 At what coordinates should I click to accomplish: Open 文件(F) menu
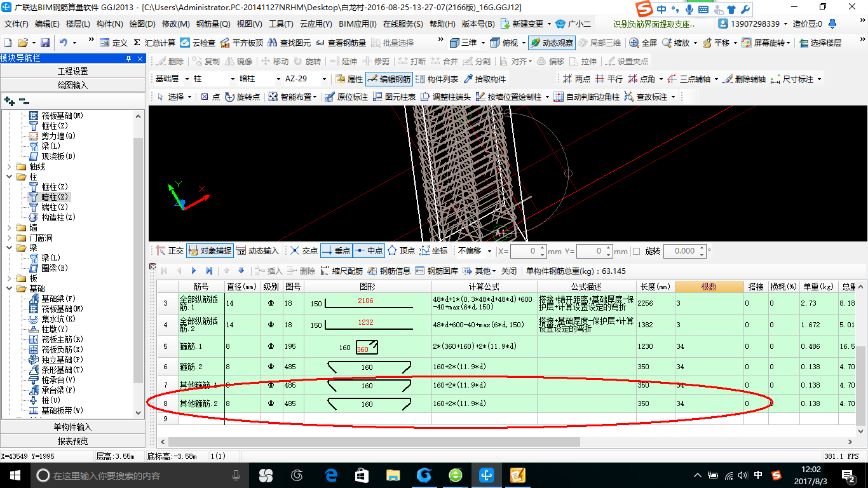[x=16, y=24]
